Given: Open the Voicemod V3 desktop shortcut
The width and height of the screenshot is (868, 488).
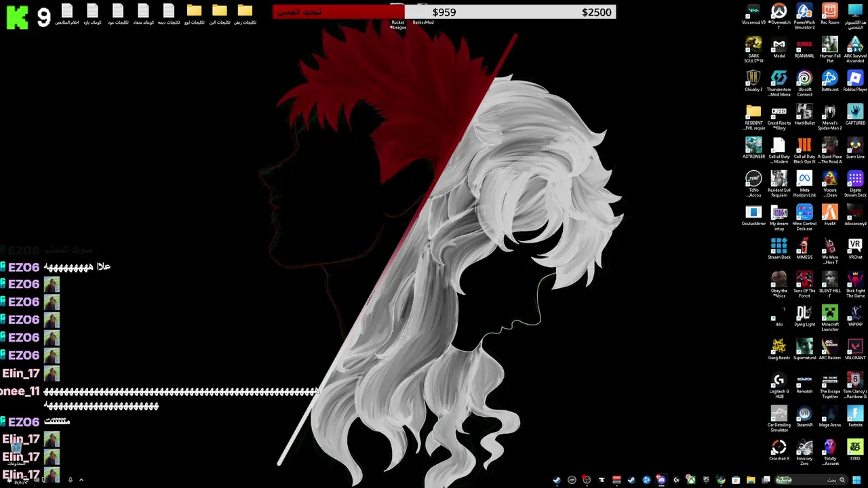Looking at the screenshot, I should tap(753, 15).
